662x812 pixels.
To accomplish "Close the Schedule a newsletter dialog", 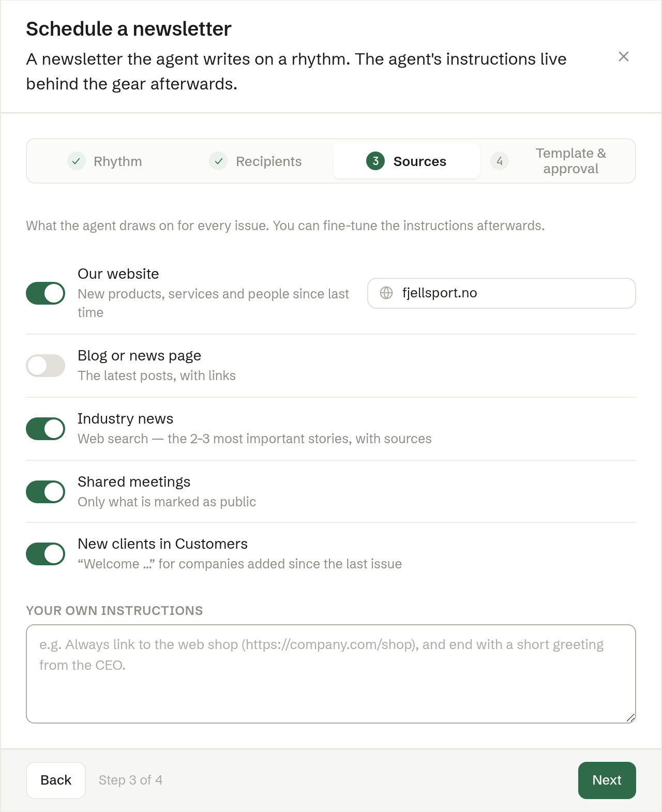I will 624,56.
